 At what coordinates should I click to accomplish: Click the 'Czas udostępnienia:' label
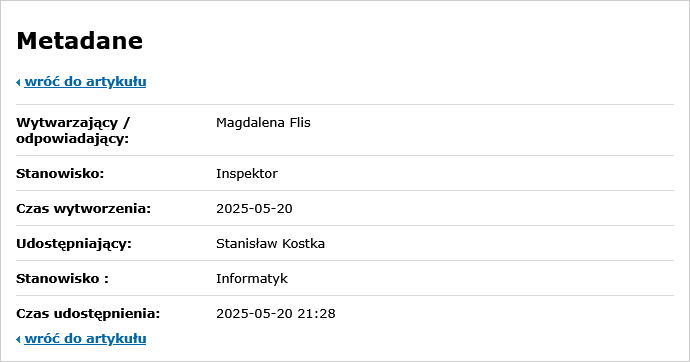pos(88,314)
